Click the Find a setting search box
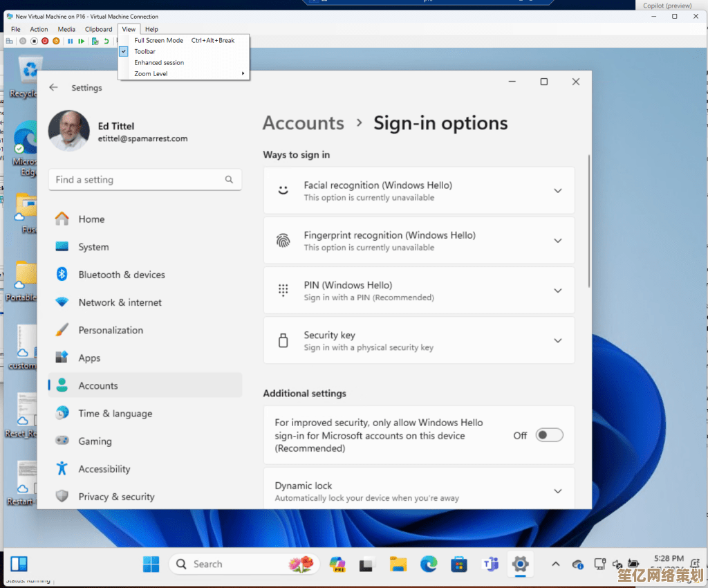The height and width of the screenshot is (588, 708). [138, 180]
